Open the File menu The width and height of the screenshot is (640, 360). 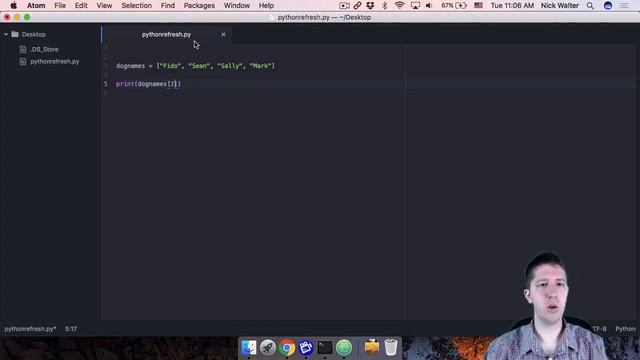point(60,6)
